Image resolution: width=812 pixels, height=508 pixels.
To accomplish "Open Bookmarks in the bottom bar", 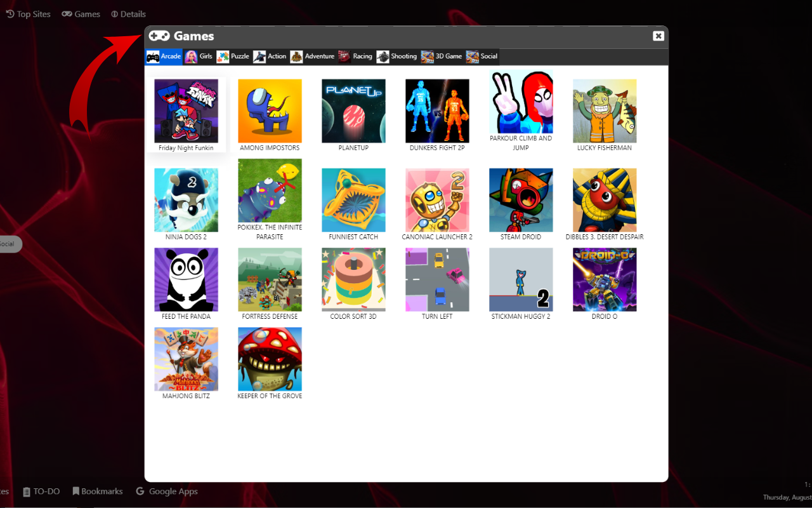I will click(x=98, y=491).
